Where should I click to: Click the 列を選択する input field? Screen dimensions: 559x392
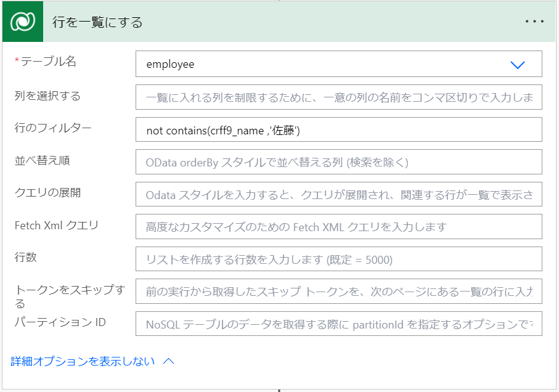pos(339,97)
